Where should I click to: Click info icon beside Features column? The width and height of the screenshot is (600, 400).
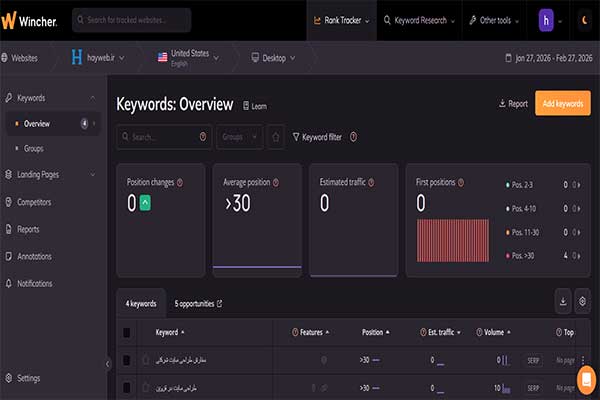tap(295, 332)
